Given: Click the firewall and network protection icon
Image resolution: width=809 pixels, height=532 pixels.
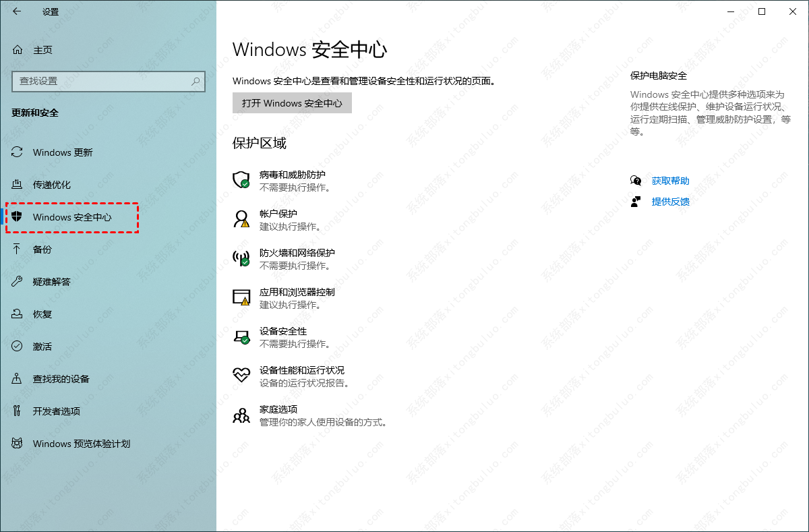Looking at the screenshot, I should click(241, 258).
